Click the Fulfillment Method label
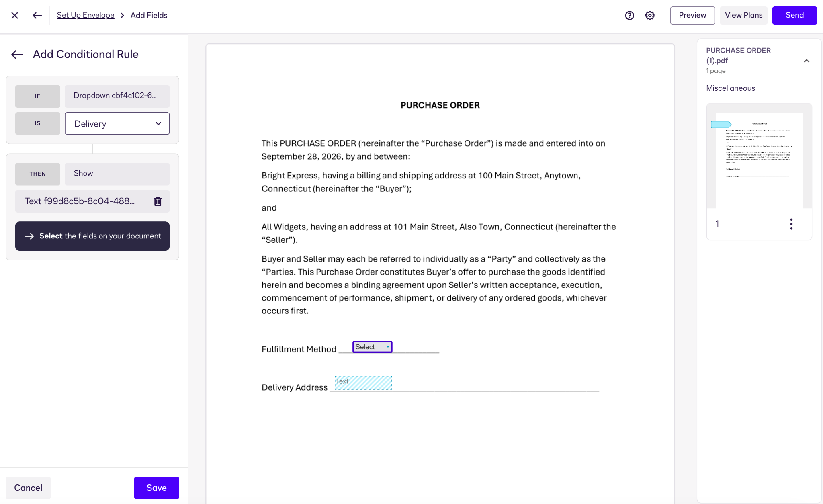This screenshot has height=504, width=823. pyautogui.click(x=299, y=349)
